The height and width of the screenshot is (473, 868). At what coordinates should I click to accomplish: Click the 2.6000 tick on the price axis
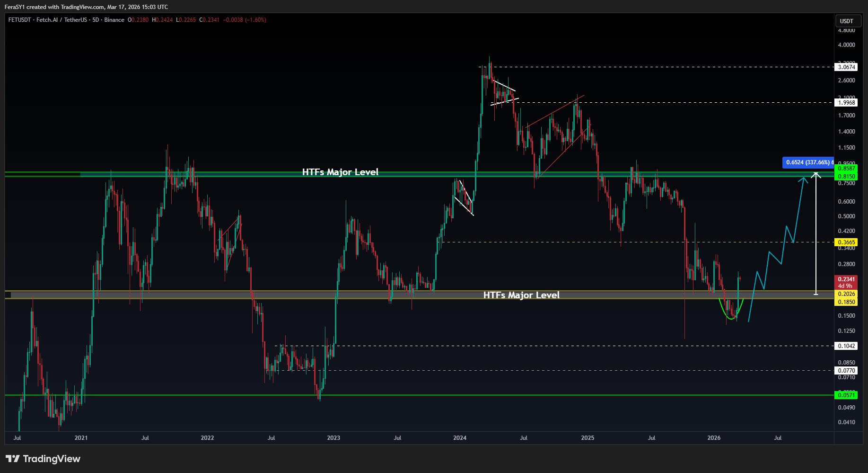coord(847,80)
